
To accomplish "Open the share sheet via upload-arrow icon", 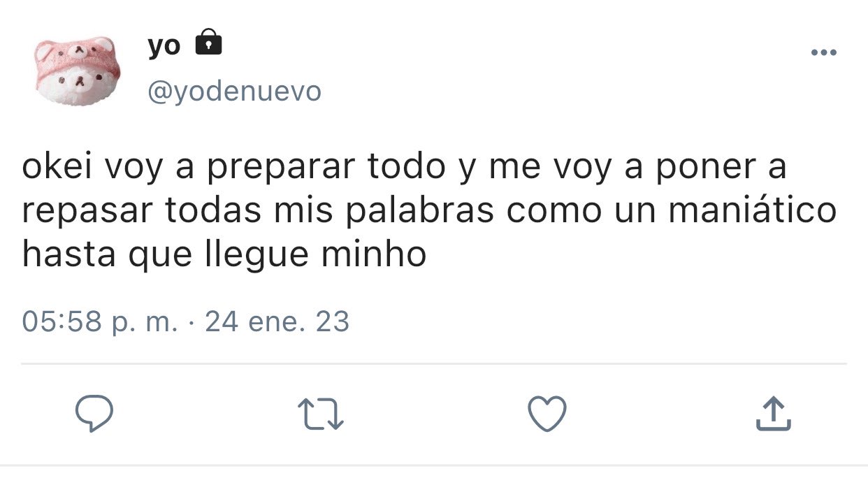I will 774,413.
